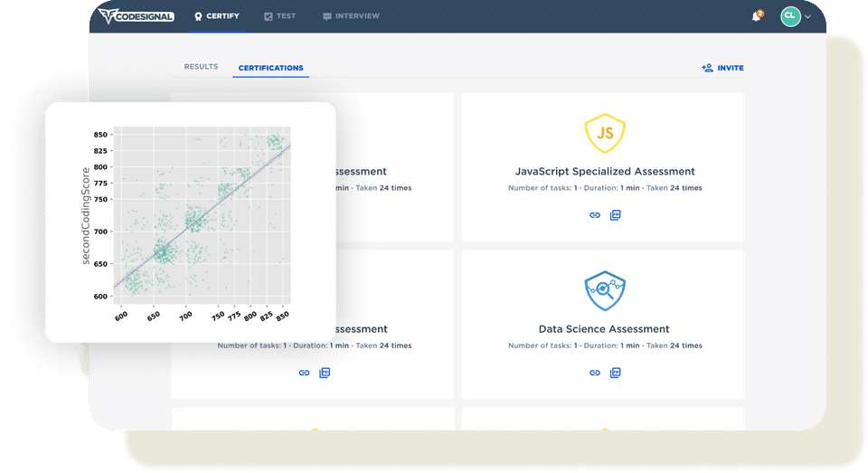Viewport: 868px width, 473px height.
Task: Expand the account dropdown chevron
Action: coord(807,16)
